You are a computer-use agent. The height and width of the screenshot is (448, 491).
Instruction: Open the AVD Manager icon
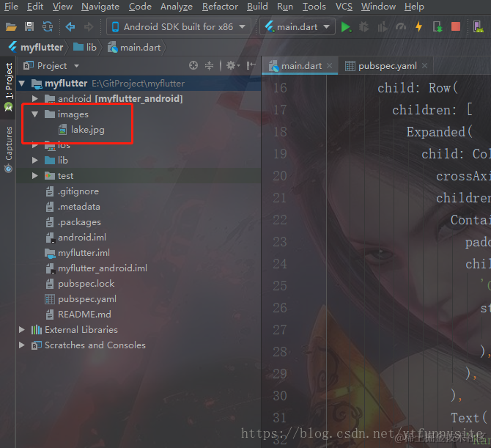click(x=478, y=27)
